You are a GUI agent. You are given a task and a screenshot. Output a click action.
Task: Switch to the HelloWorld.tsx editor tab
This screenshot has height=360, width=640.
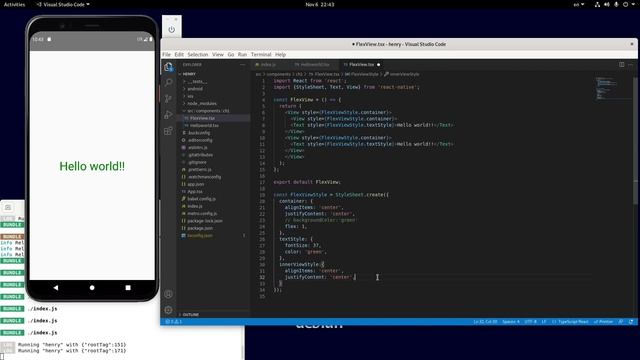(314, 64)
